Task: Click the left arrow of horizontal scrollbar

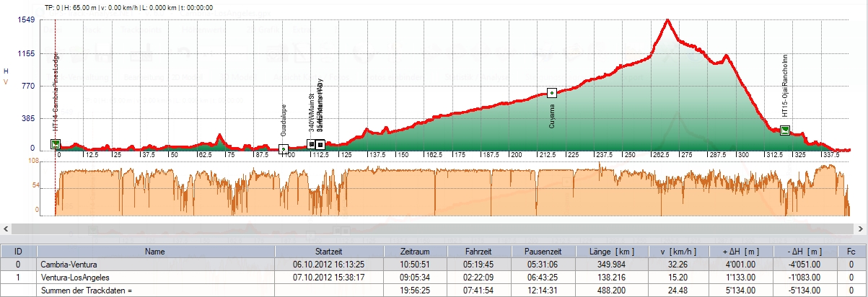Action: (5, 229)
